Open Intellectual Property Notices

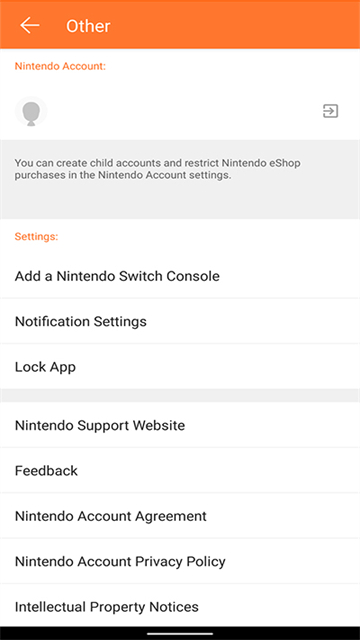(x=180, y=606)
